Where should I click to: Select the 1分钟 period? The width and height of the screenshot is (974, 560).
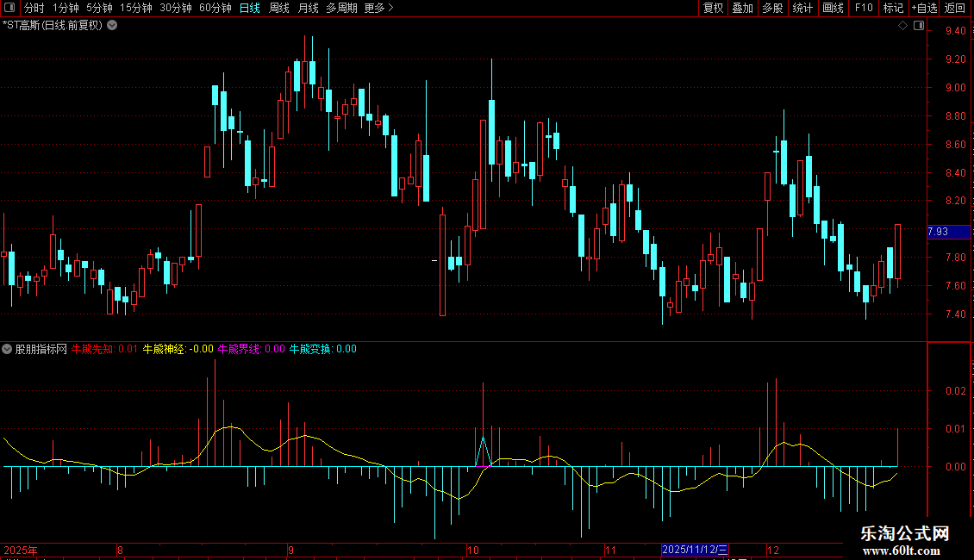click(x=66, y=8)
